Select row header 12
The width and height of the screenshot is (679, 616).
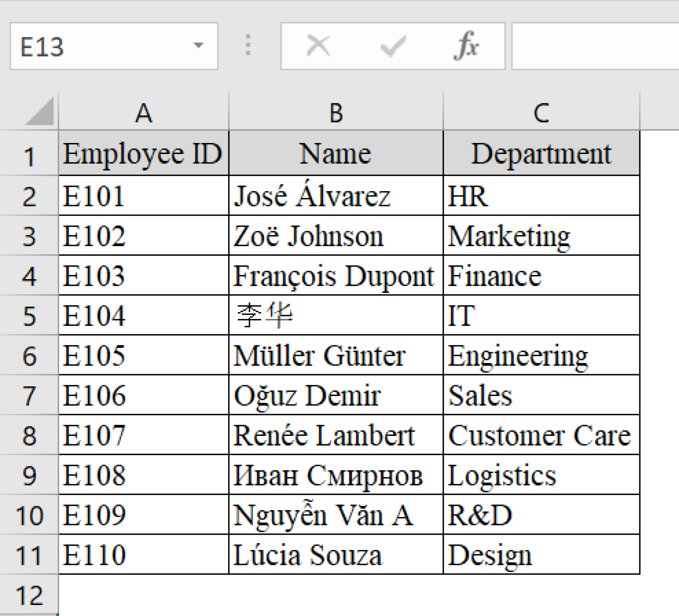(30, 593)
